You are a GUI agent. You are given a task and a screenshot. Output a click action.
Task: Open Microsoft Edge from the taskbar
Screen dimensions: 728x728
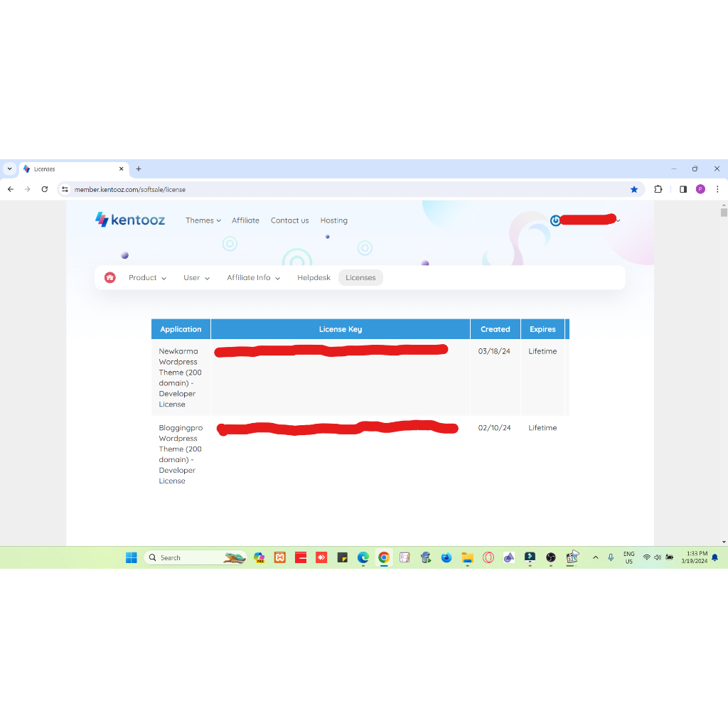[x=363, y=557]
